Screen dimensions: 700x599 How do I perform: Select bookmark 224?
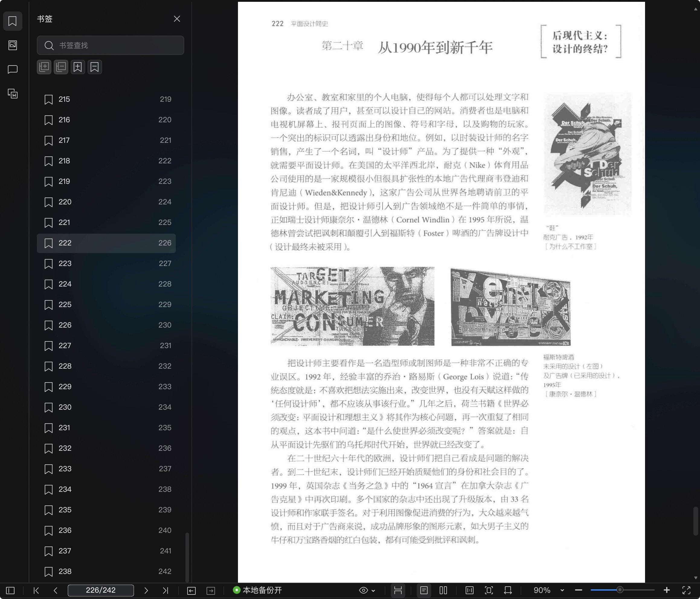coord(106,284)
